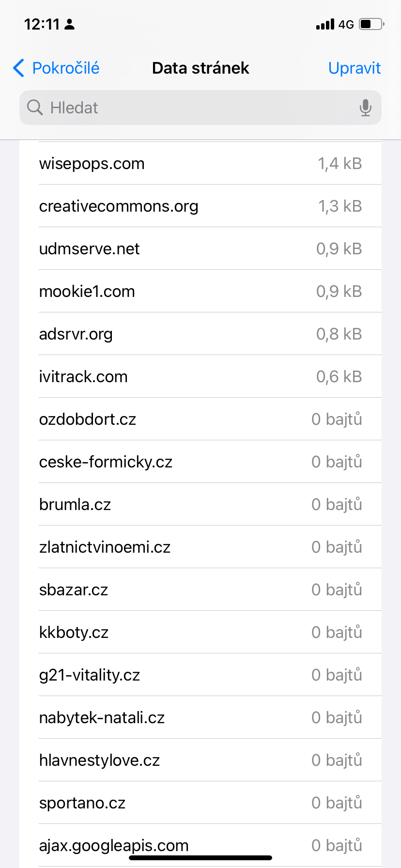Tap the microphone dictation icon
The image size is (401, 868).
[366, 108]
